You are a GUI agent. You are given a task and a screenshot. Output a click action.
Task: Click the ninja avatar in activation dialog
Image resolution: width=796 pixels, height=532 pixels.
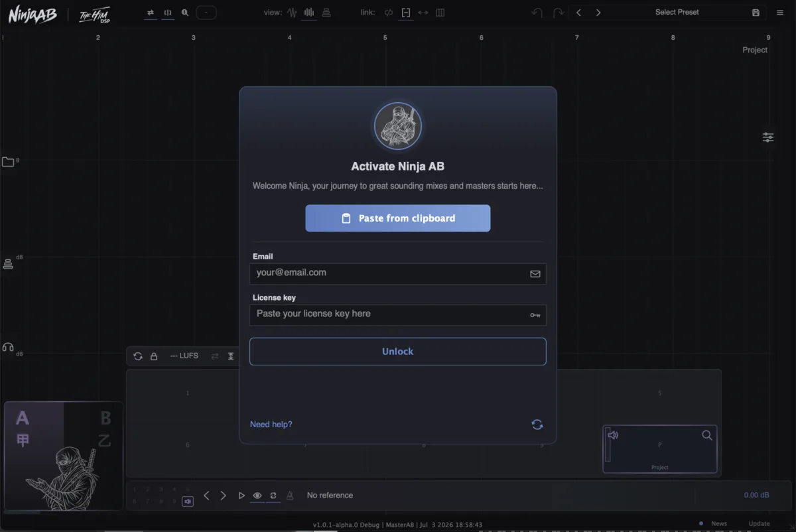point(397,126)
